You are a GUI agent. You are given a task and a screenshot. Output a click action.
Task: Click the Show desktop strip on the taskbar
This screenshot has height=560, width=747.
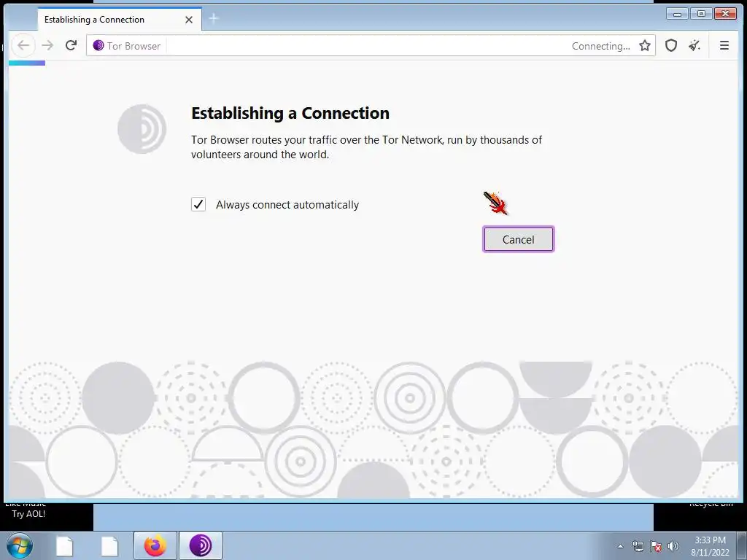click(741, 545)
